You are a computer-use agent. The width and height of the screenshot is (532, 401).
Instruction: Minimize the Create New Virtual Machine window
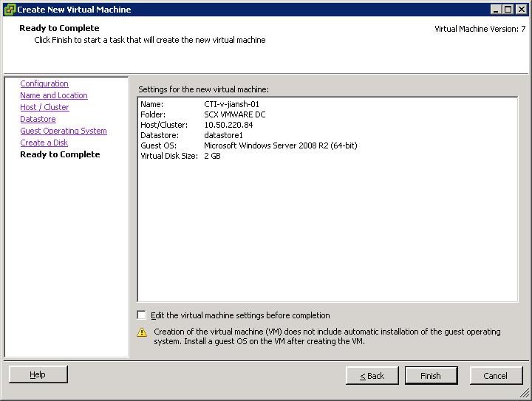(496, 10)
